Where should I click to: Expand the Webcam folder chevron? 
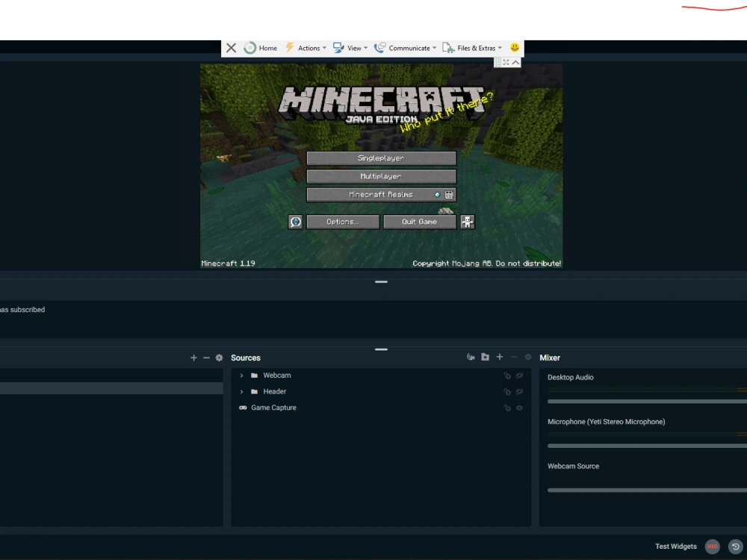click(x=241, y=376)
